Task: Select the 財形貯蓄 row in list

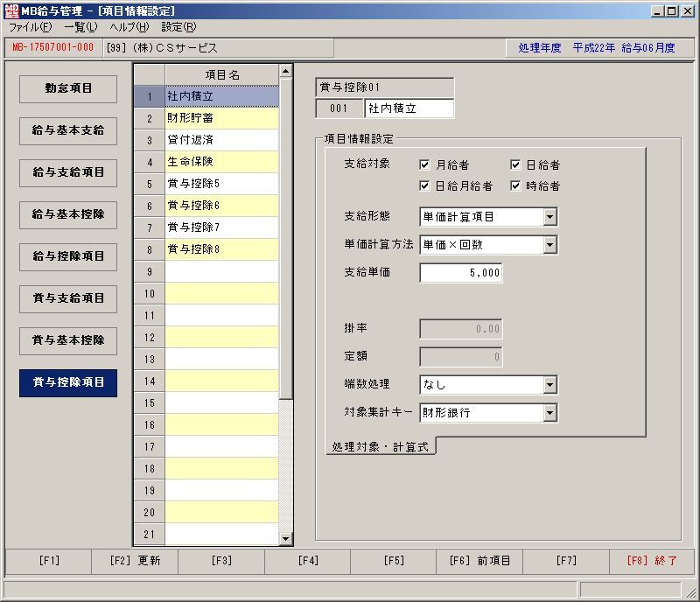Action: pyautogui.click(x=222, y=118)
